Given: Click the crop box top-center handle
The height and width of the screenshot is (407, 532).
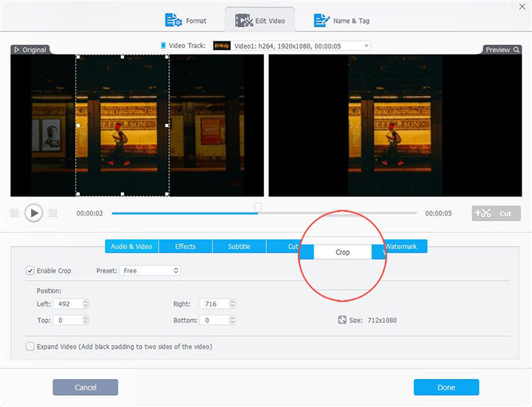Looking at the screenshot, I should (123, 57).
